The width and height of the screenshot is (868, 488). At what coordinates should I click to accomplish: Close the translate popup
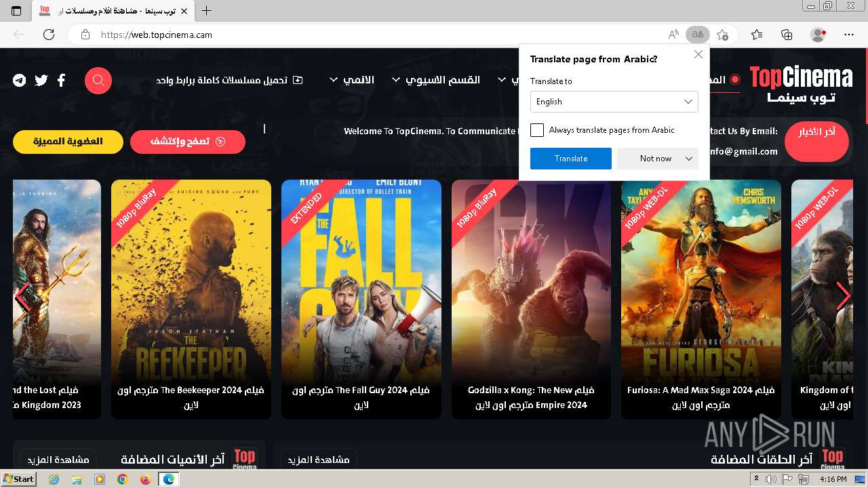698,54
